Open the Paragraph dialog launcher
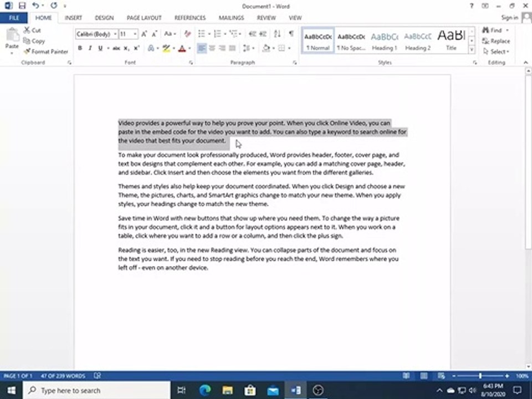 click(x=294, y=63)
